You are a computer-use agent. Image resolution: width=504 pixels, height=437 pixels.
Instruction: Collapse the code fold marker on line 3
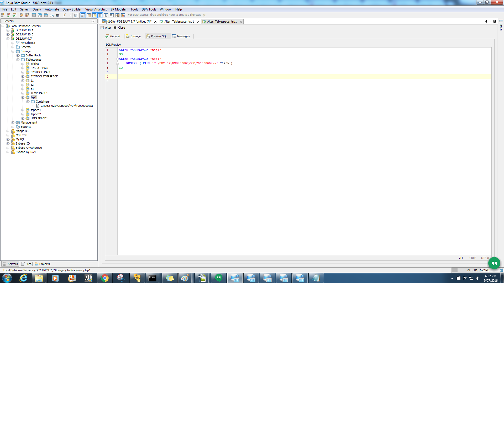[117, 59]
